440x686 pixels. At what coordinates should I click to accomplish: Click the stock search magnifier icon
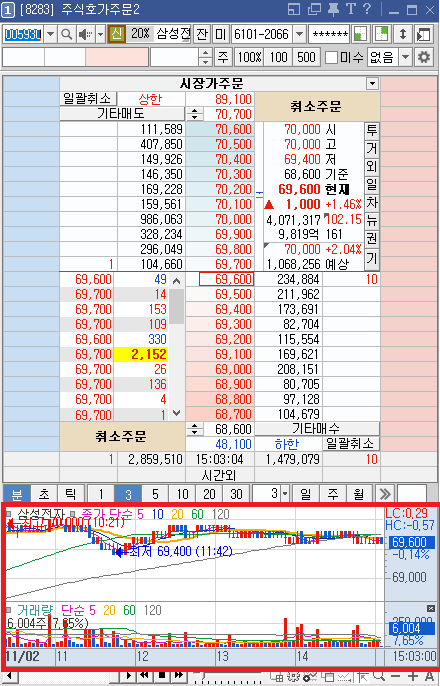point(66,34)
